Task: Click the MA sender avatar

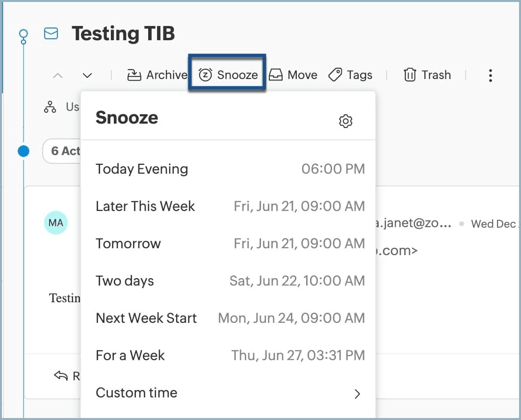Action: coord(56,223)
